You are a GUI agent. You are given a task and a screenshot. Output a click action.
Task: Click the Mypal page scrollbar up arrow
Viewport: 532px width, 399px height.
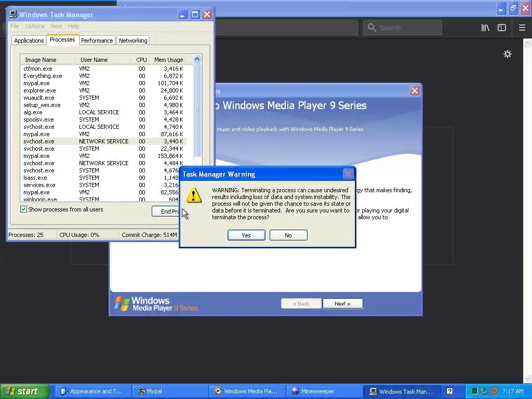(527, 43)
